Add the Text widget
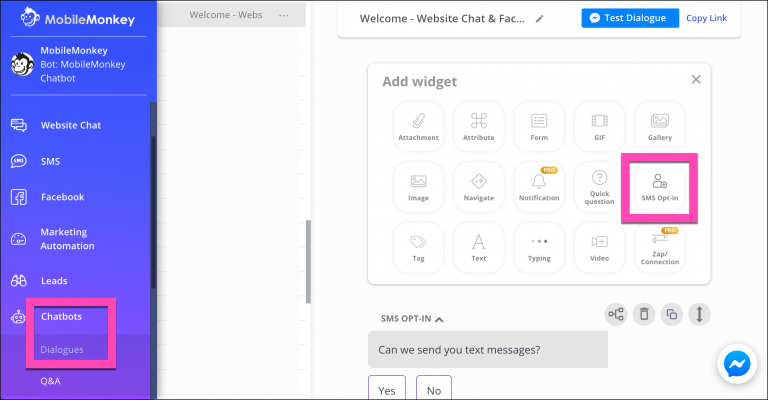Image resolution: width=768 pixels, height=400 pixels. 479,247
